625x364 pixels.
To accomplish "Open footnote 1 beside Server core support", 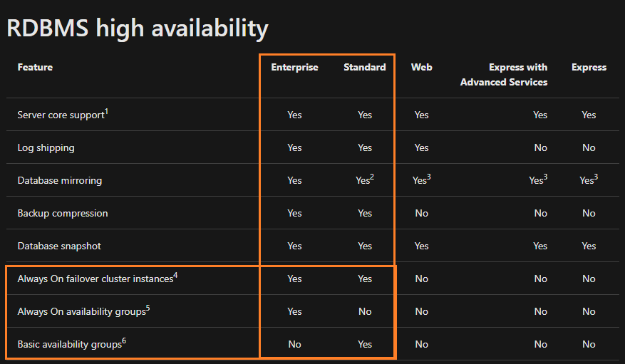I will pos(107,111).
